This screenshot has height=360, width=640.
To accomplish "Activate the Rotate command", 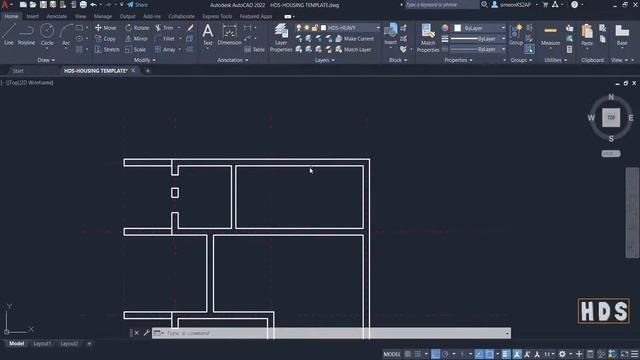I will pyautogui.click(x=138, y=28).
